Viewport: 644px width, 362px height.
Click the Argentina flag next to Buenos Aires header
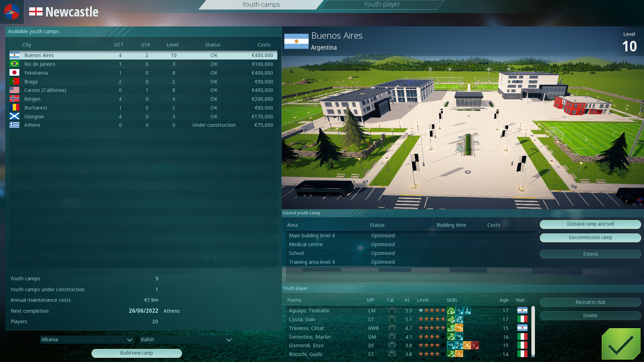296,41
